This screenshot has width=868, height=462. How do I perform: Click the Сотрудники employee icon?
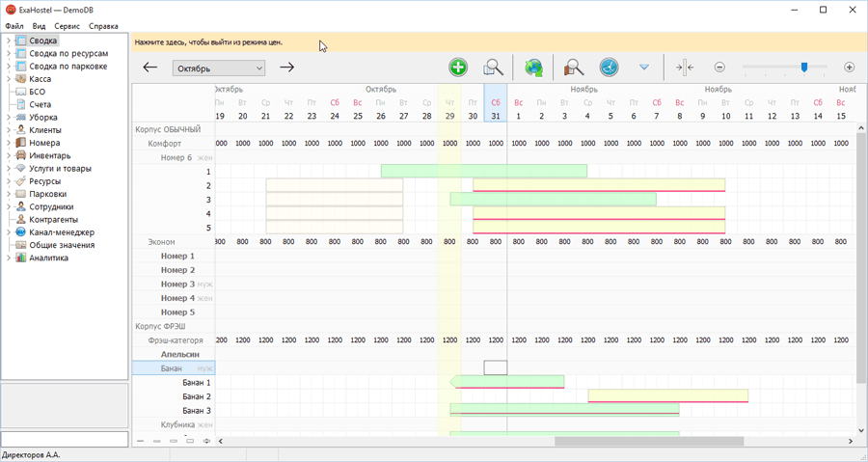(21, 206)
